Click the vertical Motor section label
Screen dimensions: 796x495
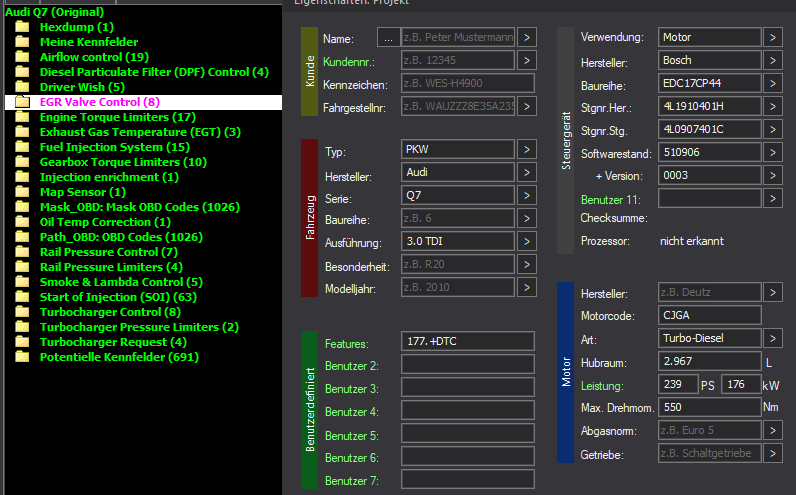(566, 372)
